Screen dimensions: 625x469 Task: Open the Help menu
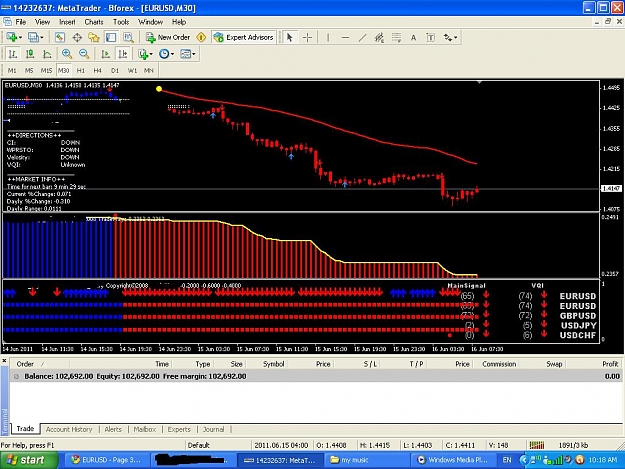(179, 22)
